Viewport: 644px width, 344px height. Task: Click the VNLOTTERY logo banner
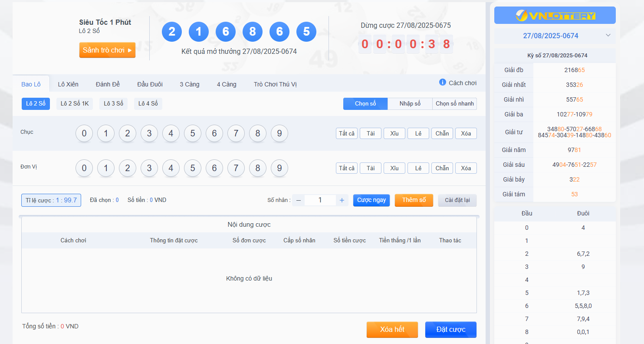(x=555, y=15)
